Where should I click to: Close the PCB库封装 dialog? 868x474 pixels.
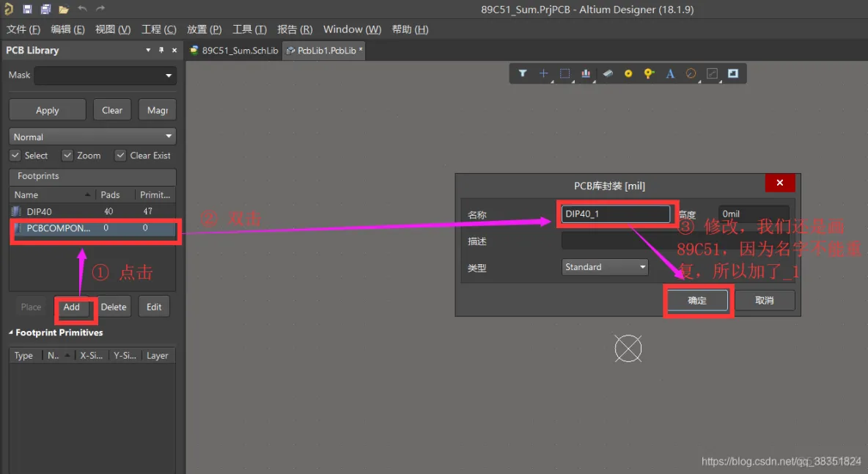click(780, 183)
